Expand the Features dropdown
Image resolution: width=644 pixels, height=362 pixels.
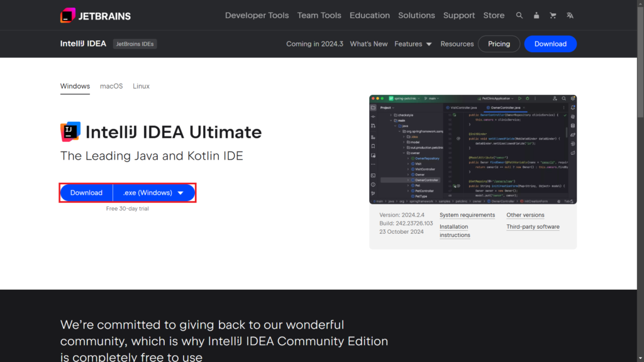coord(413,44)
